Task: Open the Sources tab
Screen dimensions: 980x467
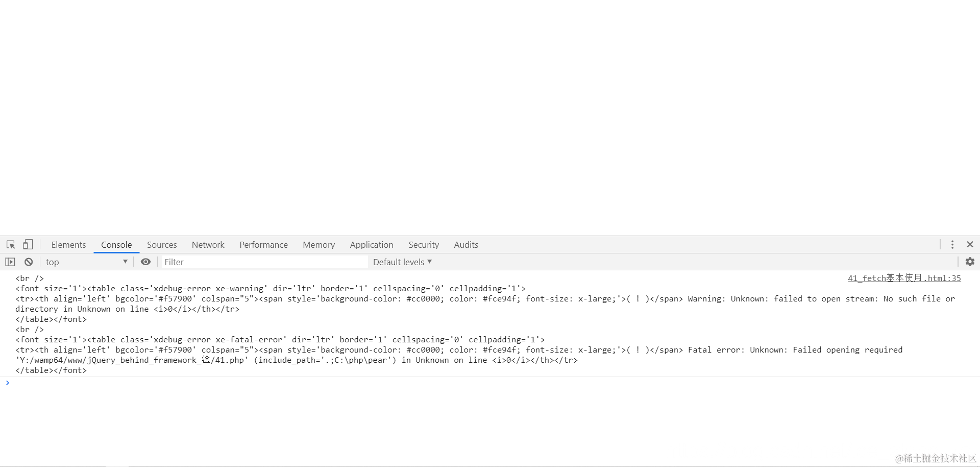Action: click(x=162, y=245)
